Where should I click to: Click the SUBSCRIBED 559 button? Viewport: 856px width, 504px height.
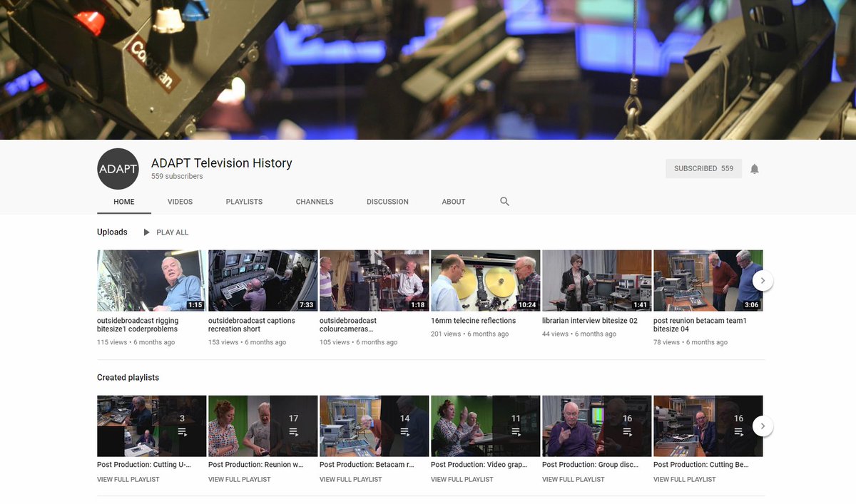click(x=703, y=169)
